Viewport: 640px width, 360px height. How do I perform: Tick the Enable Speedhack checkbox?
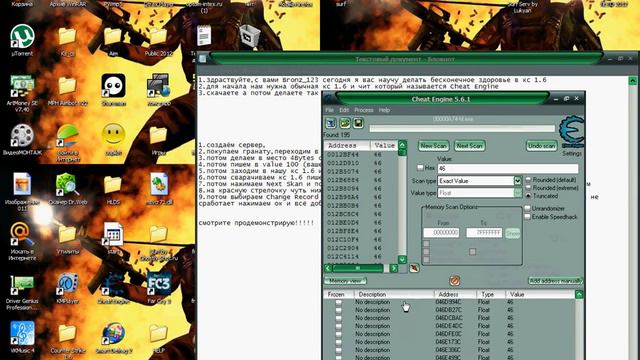coord(527,217)
